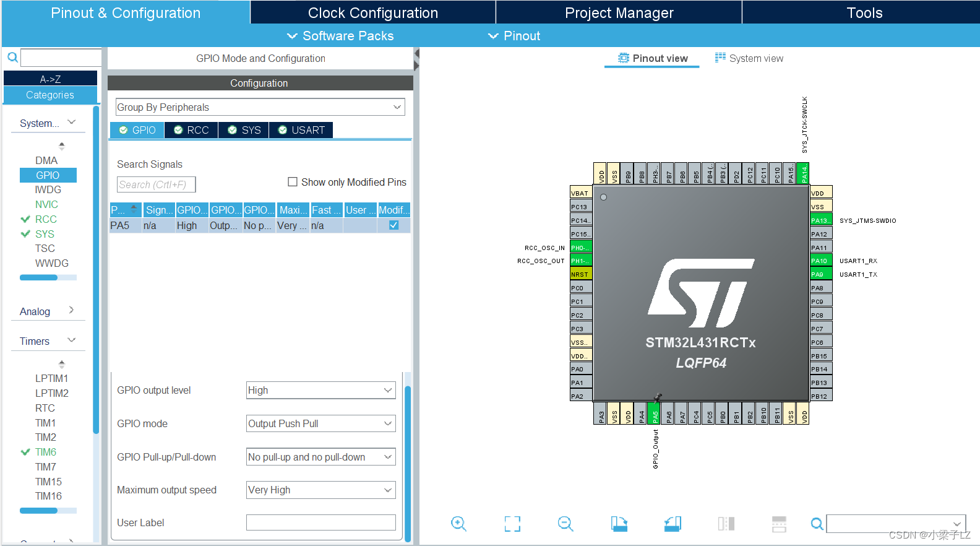Select the PA13 SWDIO pin
The height and width of the screenshot is (546, 980).
coord(821,220)
